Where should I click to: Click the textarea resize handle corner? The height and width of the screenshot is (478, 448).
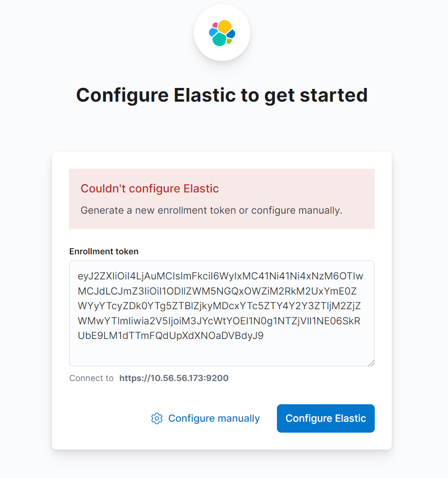click(371, 363)
